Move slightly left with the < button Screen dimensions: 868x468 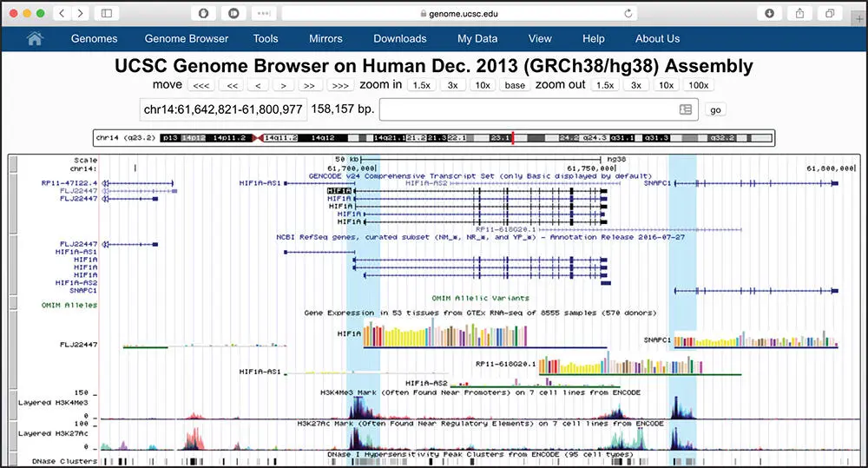coord(258,85)
